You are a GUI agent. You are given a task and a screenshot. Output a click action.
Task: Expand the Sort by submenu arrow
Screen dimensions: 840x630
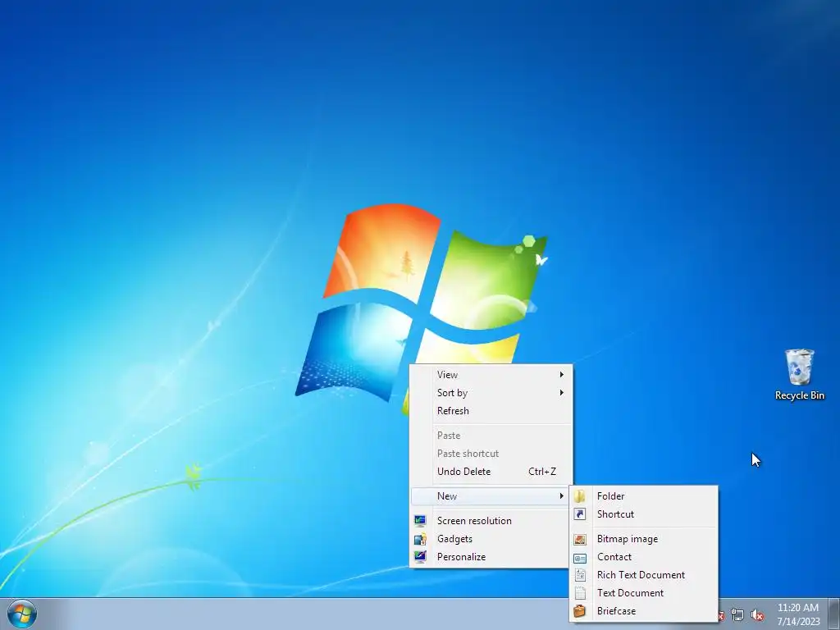pos(561,393)
